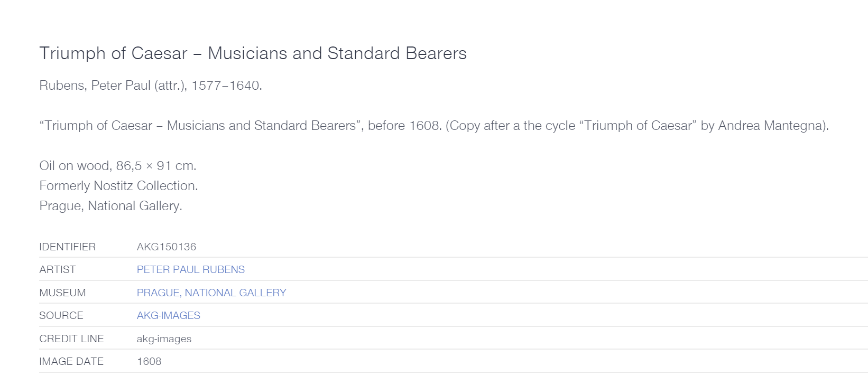This screenshot has width=868, height=385.
Task: Click the IMAGE DATE value 1608
Action: (x=149, y=361)
